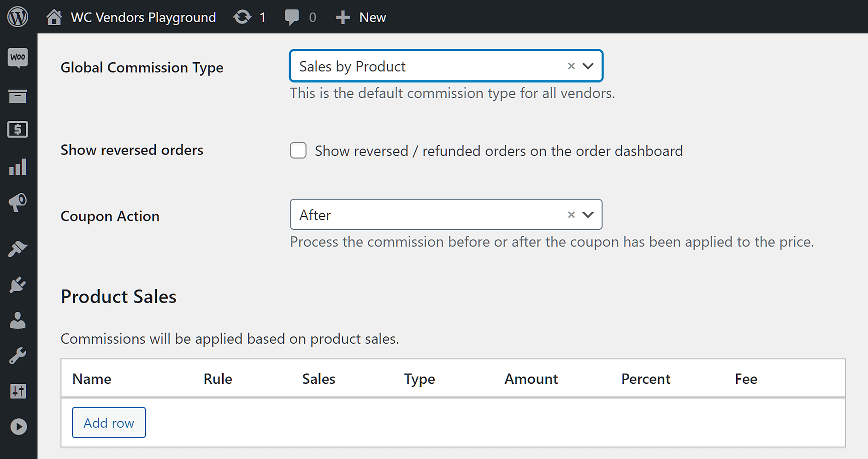Open the Payments dollar icon in sidebar
The height and width of the screenshot is (459, 868).
tap(18, 130)
